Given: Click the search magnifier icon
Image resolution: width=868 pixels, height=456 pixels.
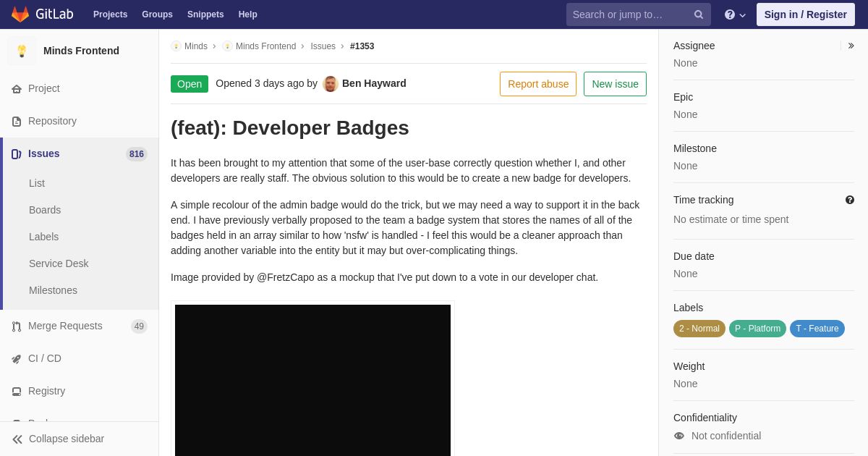Looking at the screenshot, I should point(699,14).
